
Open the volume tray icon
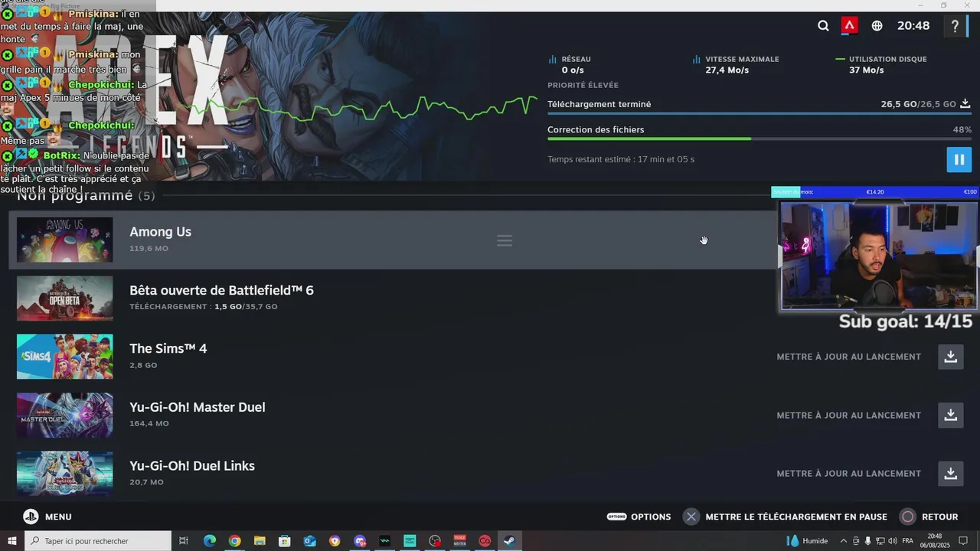[892, 541]
